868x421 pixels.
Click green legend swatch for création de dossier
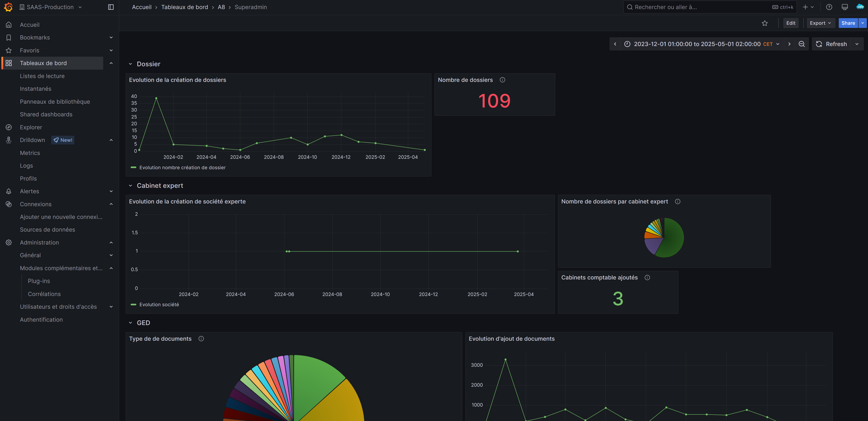(x=133, y=168)
